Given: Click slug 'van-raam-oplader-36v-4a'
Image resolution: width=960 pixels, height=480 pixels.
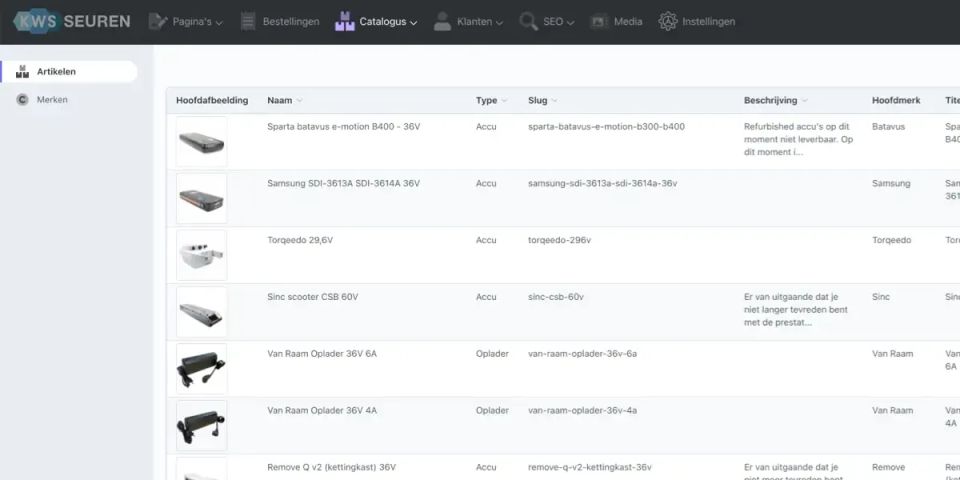Looking at the screenshot, I should pyautogui.click(x=582, y=410).
